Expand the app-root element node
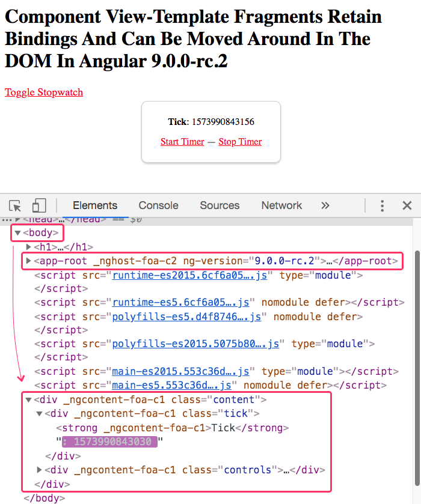 click(28, 261)
